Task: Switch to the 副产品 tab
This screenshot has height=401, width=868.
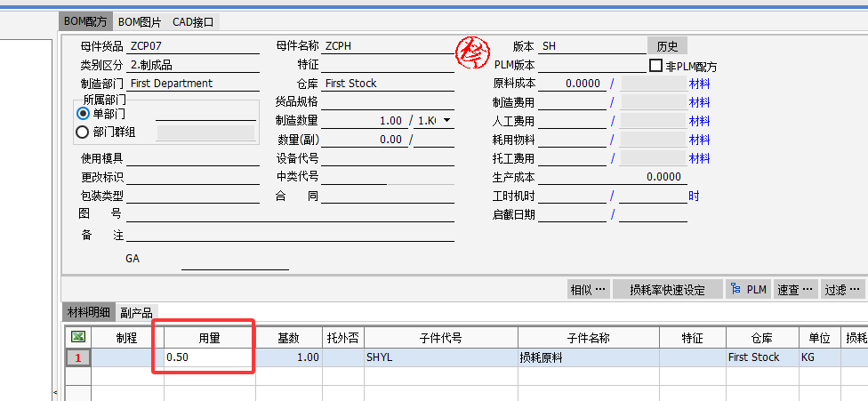Action: [137, 312]
